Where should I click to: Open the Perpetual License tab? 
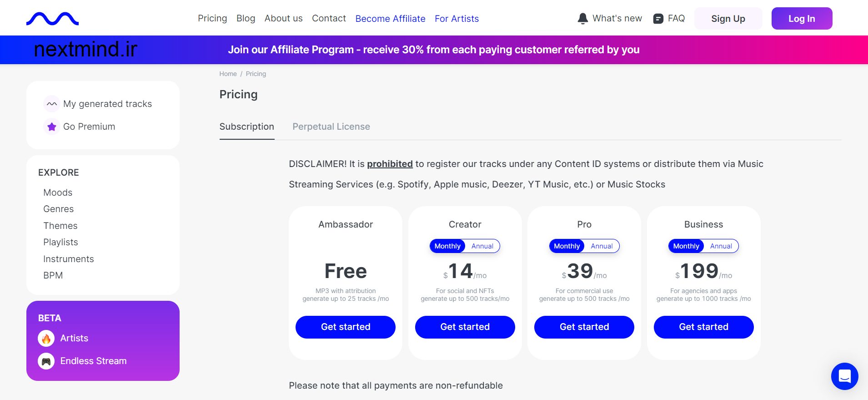point(331,127)
